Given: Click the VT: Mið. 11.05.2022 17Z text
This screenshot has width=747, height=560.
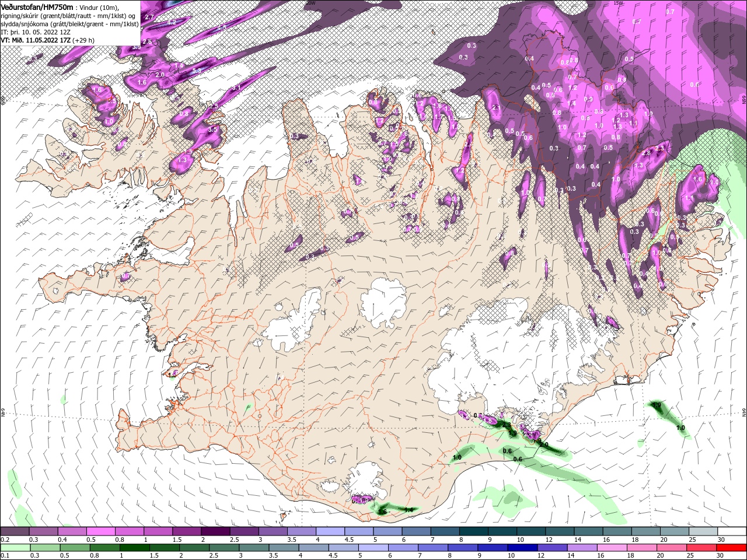Looking at the screenshot, I should point(36,40).
